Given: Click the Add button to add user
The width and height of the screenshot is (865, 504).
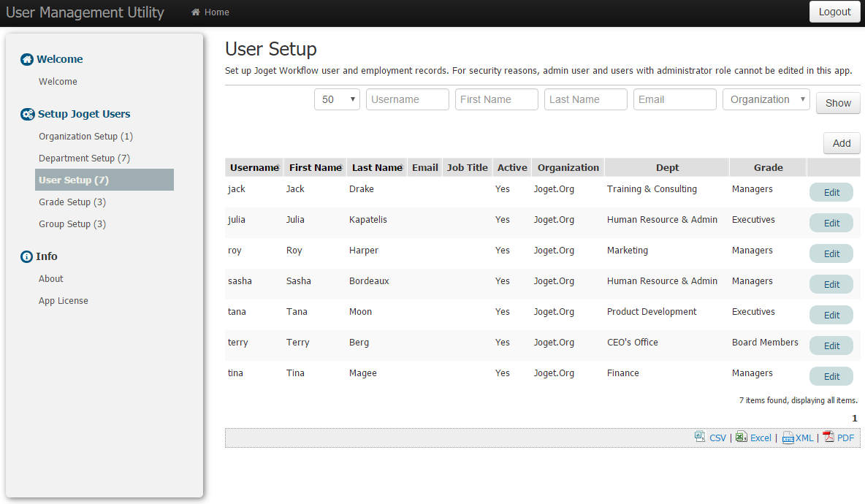Looking at the screenshot, I should (841, 143).
